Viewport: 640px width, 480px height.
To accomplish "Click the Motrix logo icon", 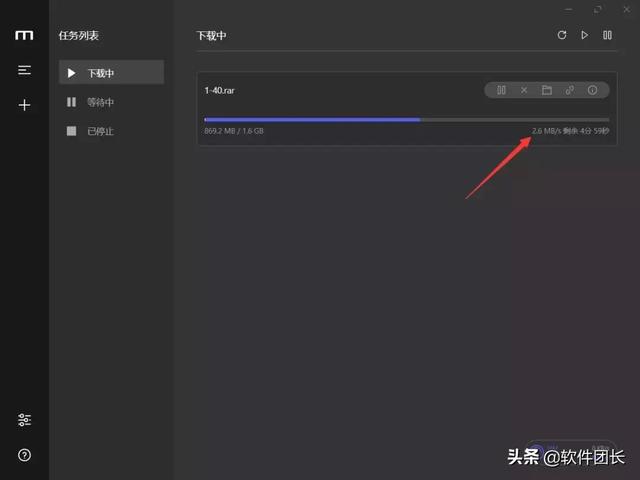I will coord(24,36).
